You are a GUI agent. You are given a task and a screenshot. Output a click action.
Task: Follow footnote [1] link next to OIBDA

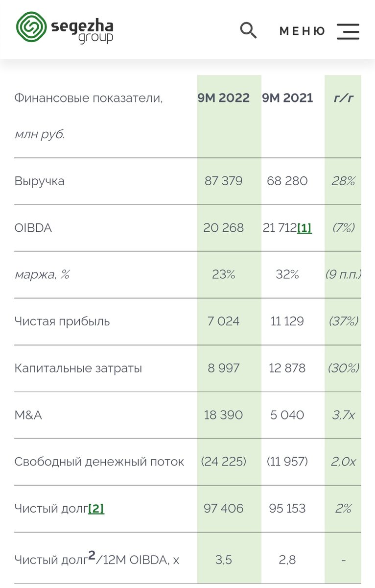click(x=304, y=228)
